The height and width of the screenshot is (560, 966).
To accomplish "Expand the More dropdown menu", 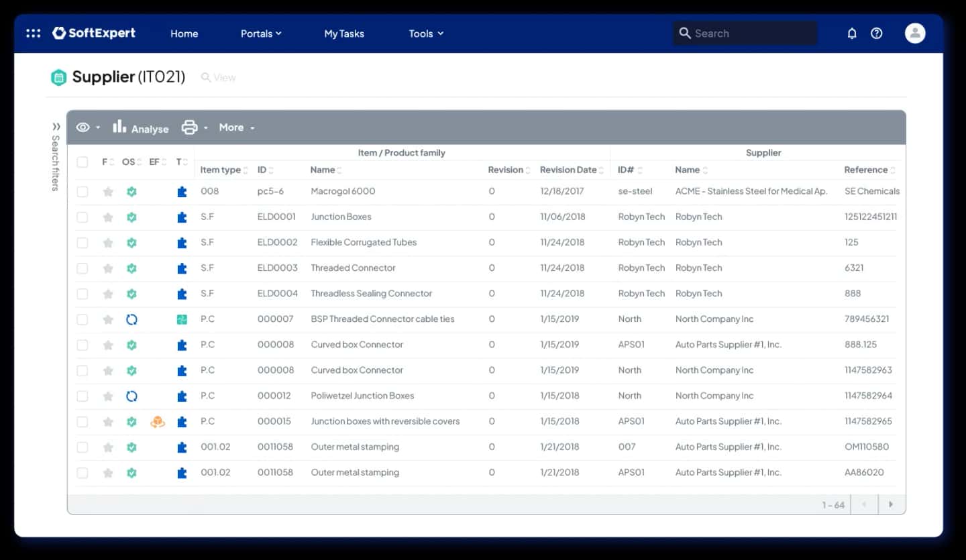I will [x=237, y=127].
